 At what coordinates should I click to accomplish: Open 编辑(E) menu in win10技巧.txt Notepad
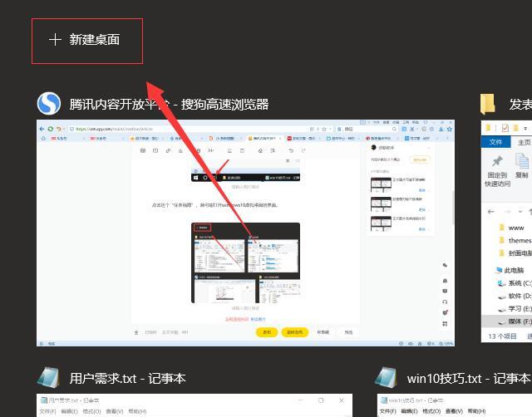[409, 411]
